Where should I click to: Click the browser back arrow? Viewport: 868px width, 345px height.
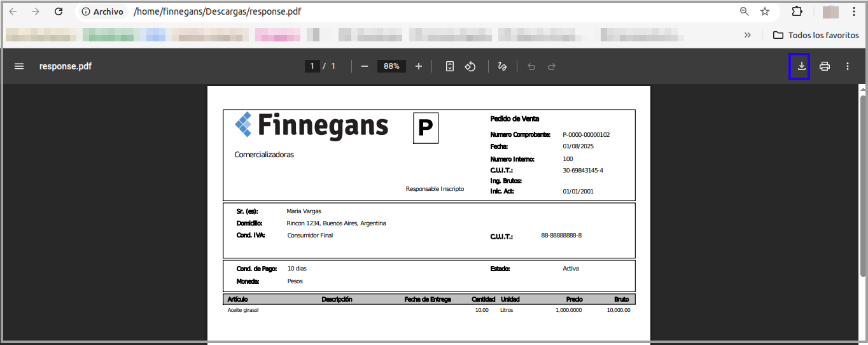pyautogui.click(x=13, y=11)
